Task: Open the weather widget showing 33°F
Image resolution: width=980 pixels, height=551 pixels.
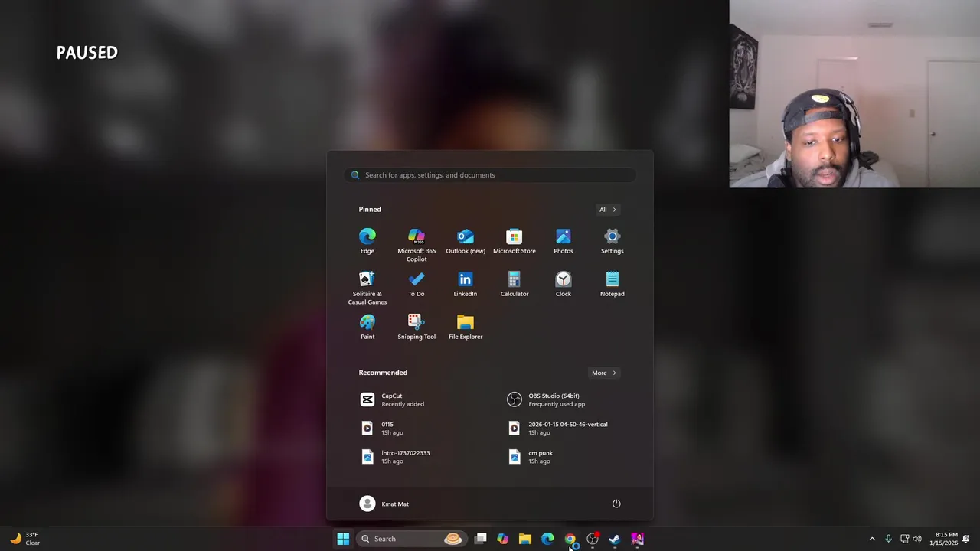Action: point(24,539)
